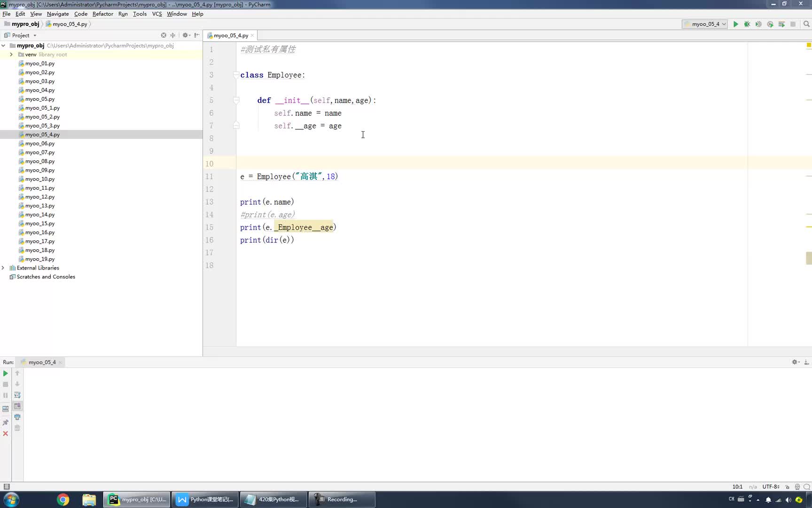The image size is (812, 508).
Task: Fold the Employee class at line 3
Action: tap(236, 75)
